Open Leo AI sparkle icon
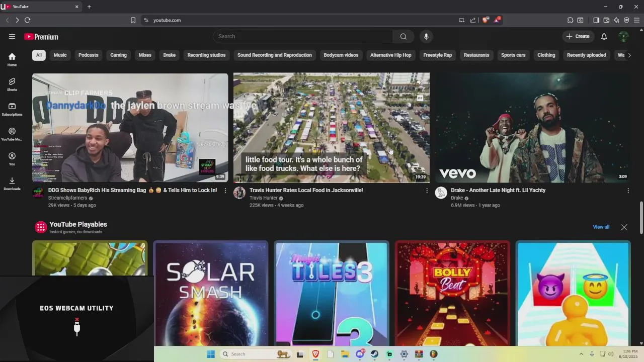Viewport: 644px width, 362px height. [616, 20]
